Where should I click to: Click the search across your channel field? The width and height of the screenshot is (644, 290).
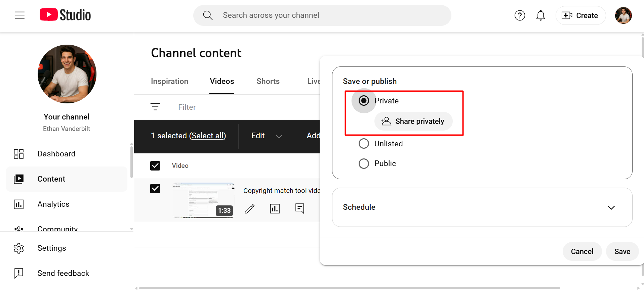[x=322, y=15]
